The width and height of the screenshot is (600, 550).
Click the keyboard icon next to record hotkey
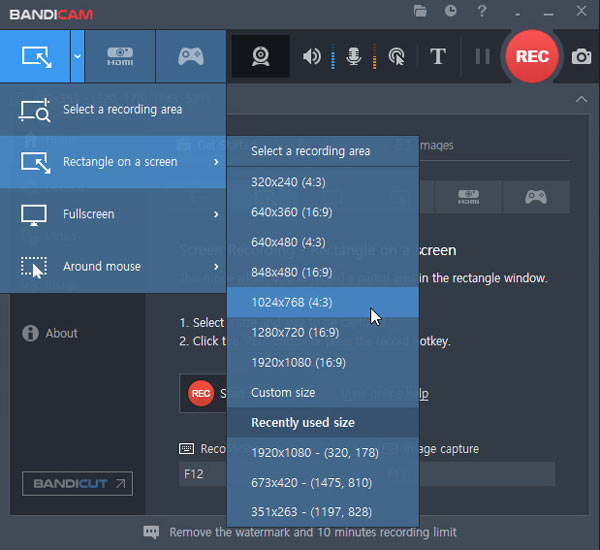186,449
